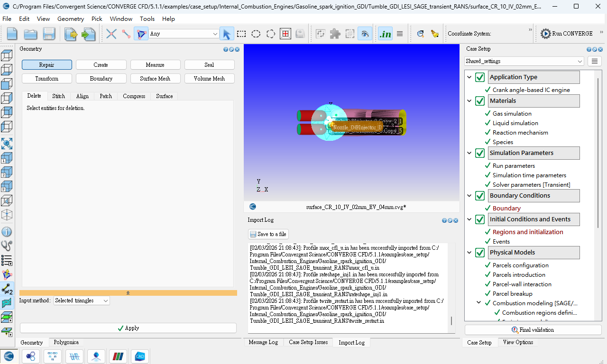The height and width of the screenshot is (364, 607).
Task: Click the Case Setup hamburger menu button
Action: (594, 61)
